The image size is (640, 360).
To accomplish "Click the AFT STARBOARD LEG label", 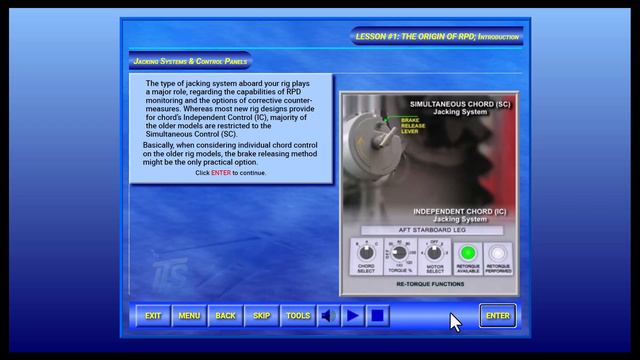I will click(432, 230).
